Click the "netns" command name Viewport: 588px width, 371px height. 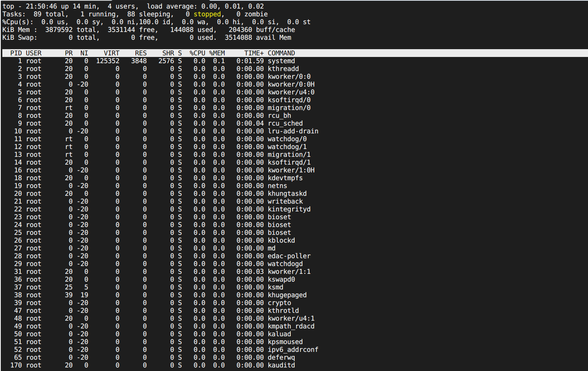pyautogui.click(x=277, y=186)
